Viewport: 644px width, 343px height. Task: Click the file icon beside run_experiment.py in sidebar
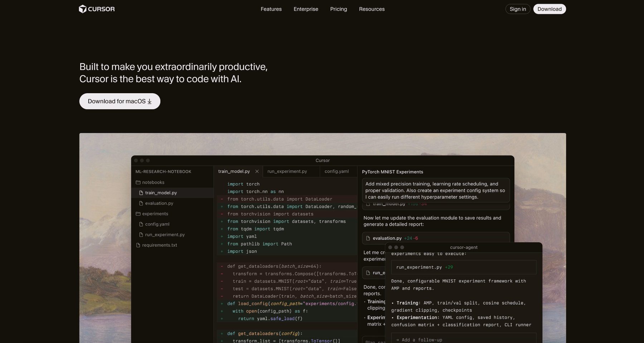[141, 235]
